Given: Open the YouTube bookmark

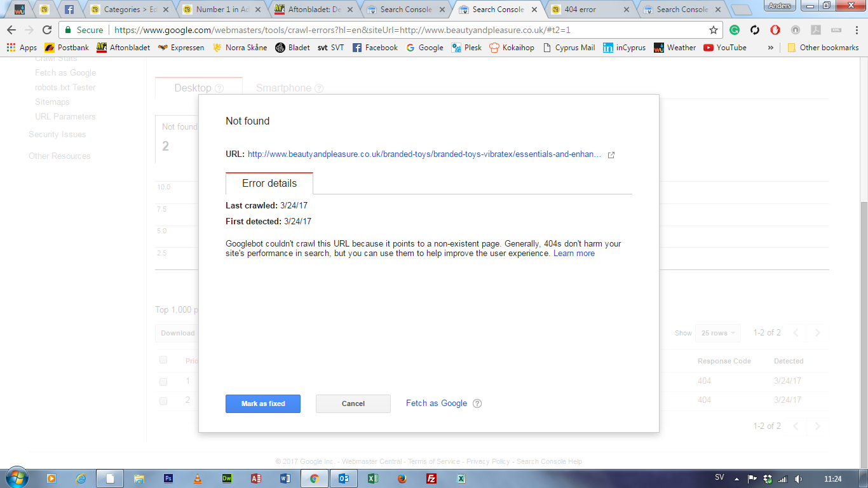Looking at the screenshot, I should pyautogui.click(x=725, y=48).
